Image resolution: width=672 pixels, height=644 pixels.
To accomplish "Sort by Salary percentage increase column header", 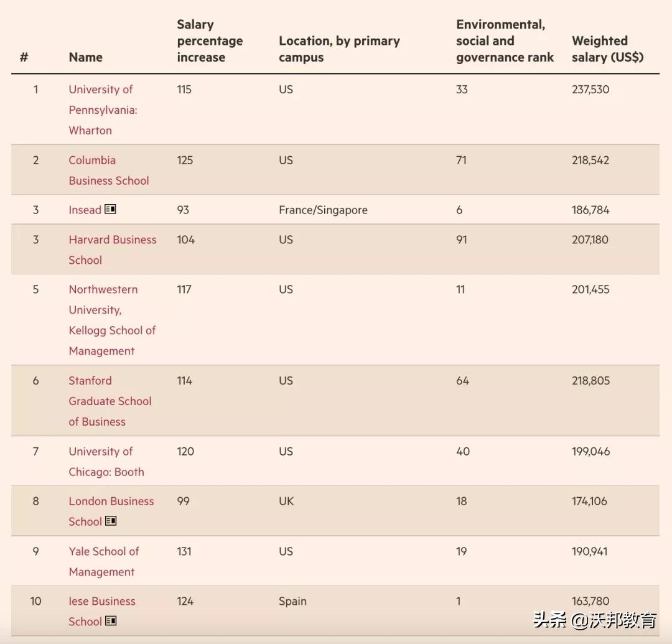I will point(210,41).
